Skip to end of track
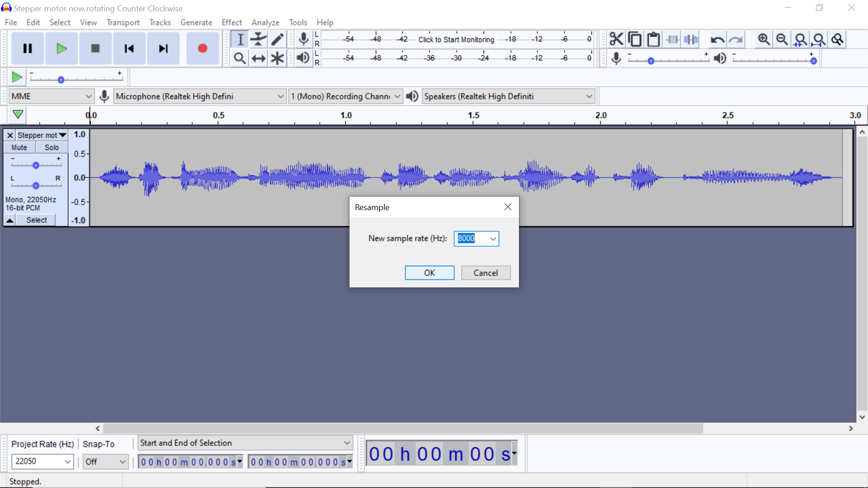Screen dimensions: 868x488 (x=163, y=48)
